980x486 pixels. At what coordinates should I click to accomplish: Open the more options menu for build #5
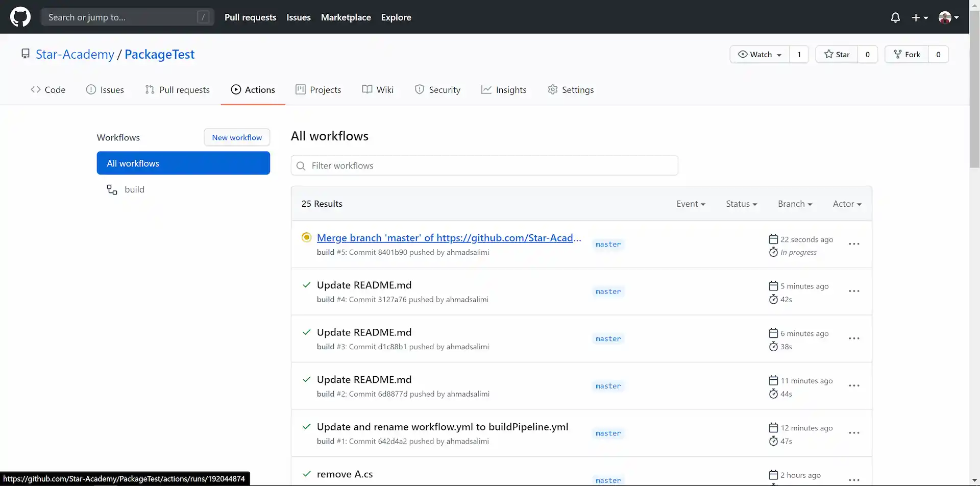coord(854,244)
